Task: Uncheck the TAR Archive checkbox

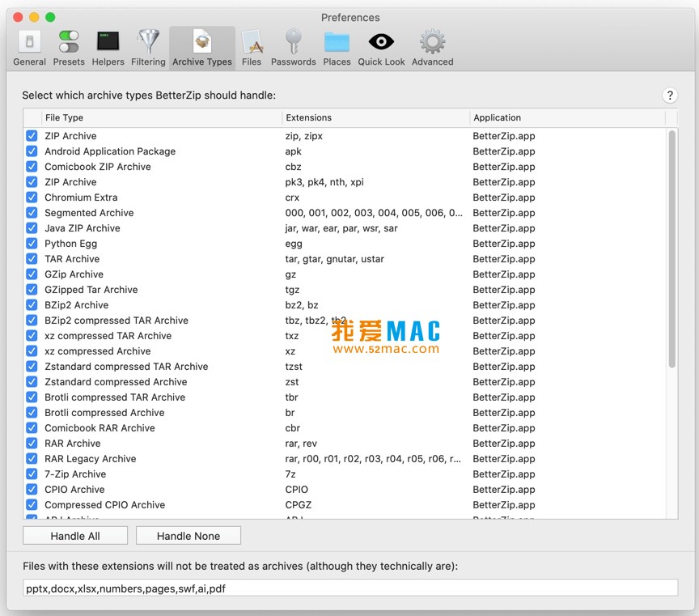Action: coord(32,259)
